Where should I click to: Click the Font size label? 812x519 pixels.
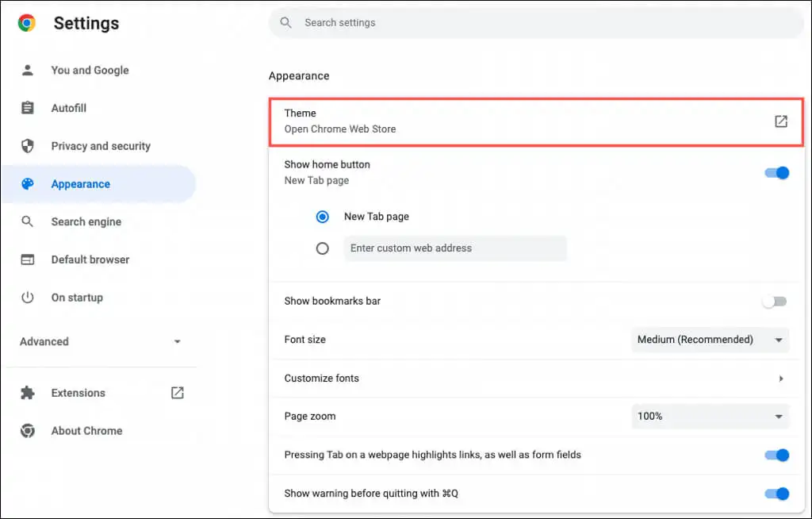click(x=305, y=340)
